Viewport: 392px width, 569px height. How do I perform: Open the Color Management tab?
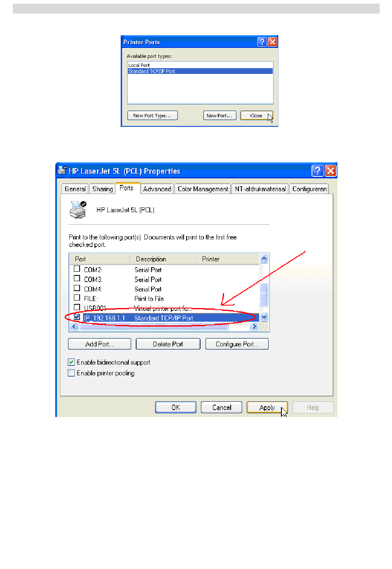pos(203,189)
